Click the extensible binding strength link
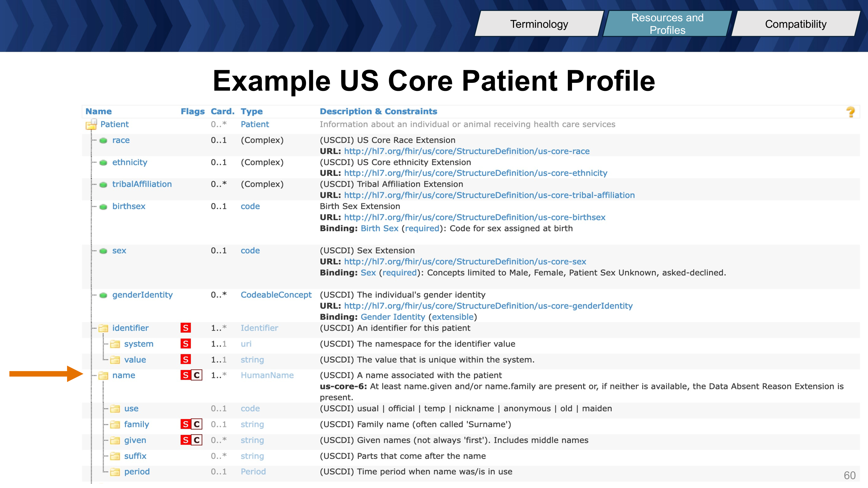 click(452, 317)
